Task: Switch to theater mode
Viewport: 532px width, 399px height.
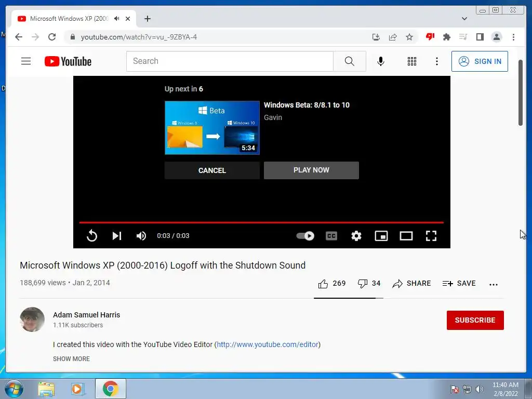Action: (x=406, y=235)
